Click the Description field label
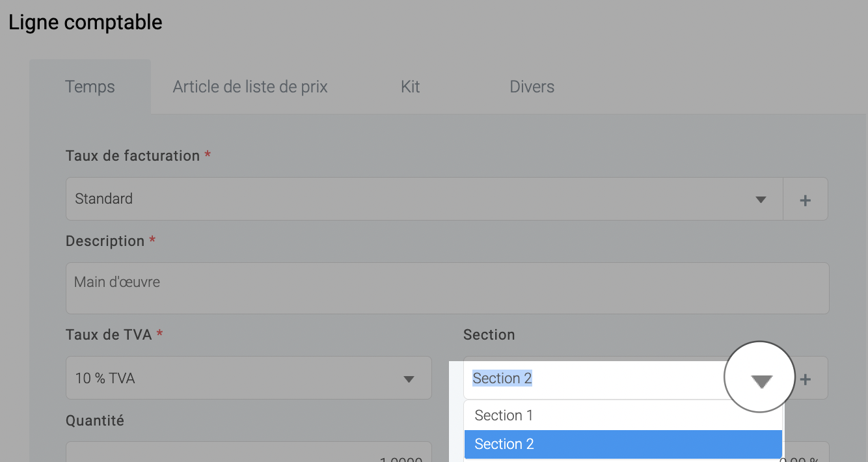The width and height of the screenshot is (868, 462). coord(105,241)
